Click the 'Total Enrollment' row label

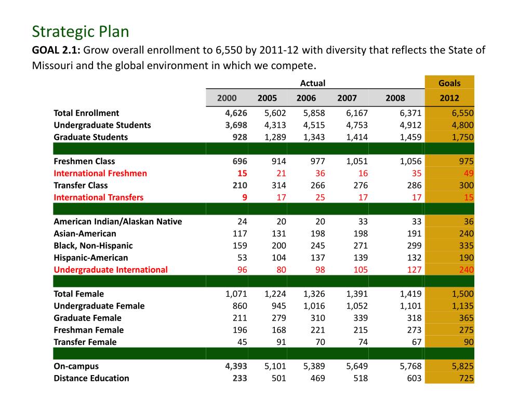[x=86, y=113]
